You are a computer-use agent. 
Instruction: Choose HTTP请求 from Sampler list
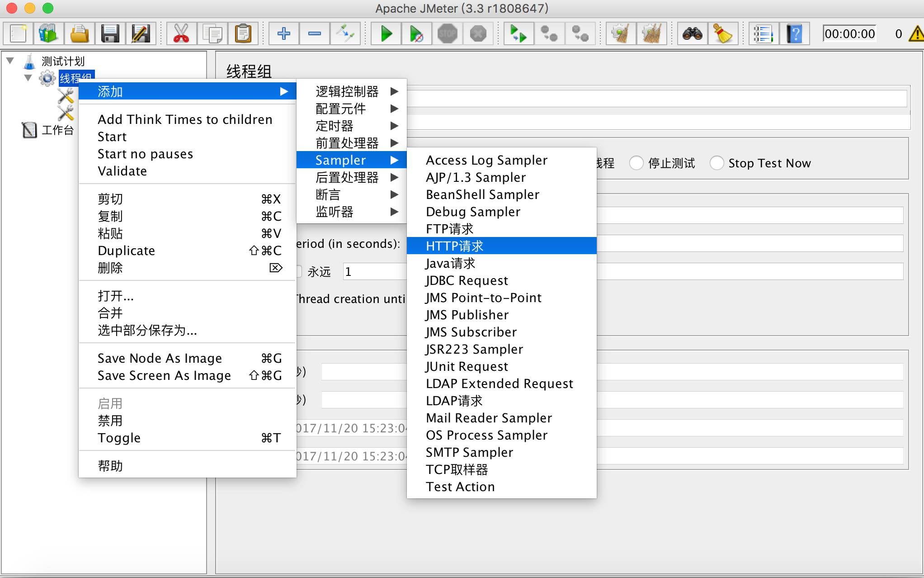[x=502, y=246]
